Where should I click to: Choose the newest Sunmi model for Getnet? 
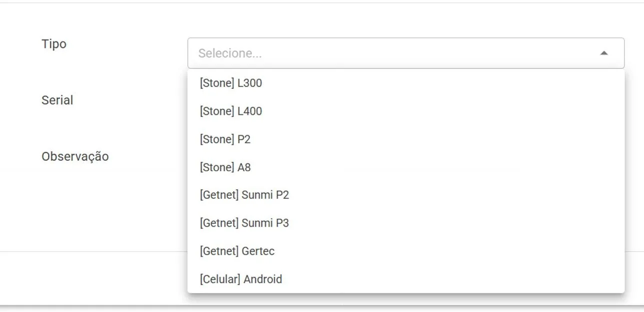(406, 223)
